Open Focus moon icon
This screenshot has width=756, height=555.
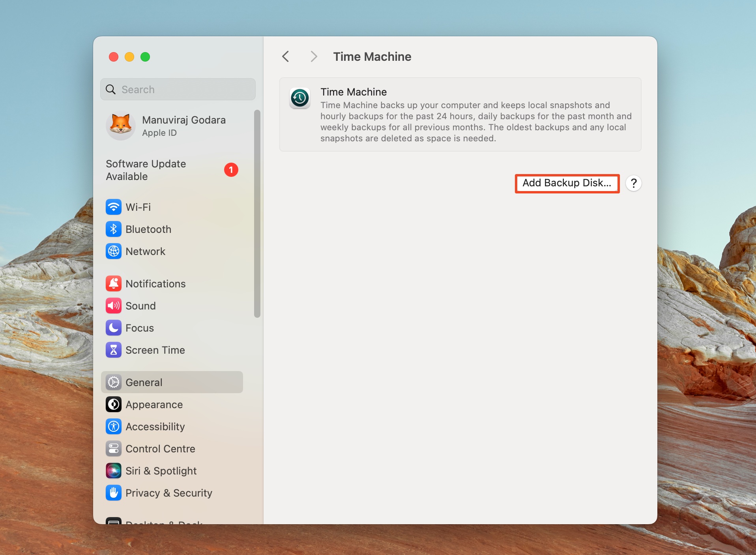click(x=114, y=328)
